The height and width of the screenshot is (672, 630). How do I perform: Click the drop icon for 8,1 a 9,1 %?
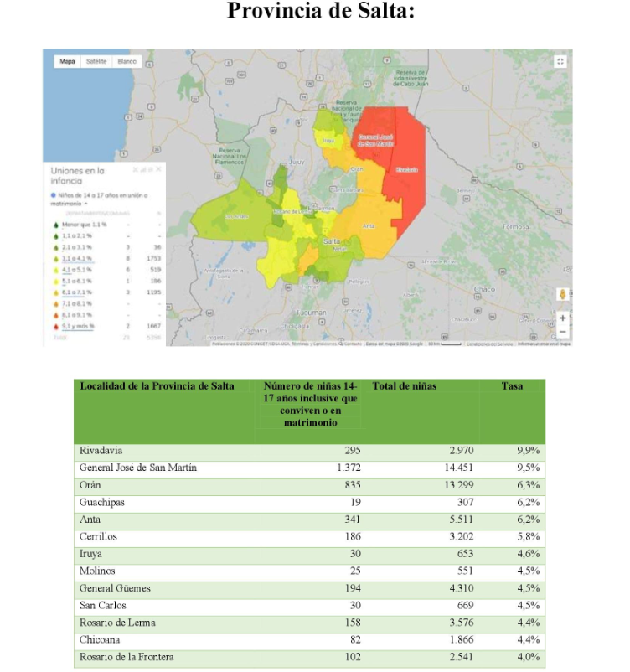coord(56,315)
